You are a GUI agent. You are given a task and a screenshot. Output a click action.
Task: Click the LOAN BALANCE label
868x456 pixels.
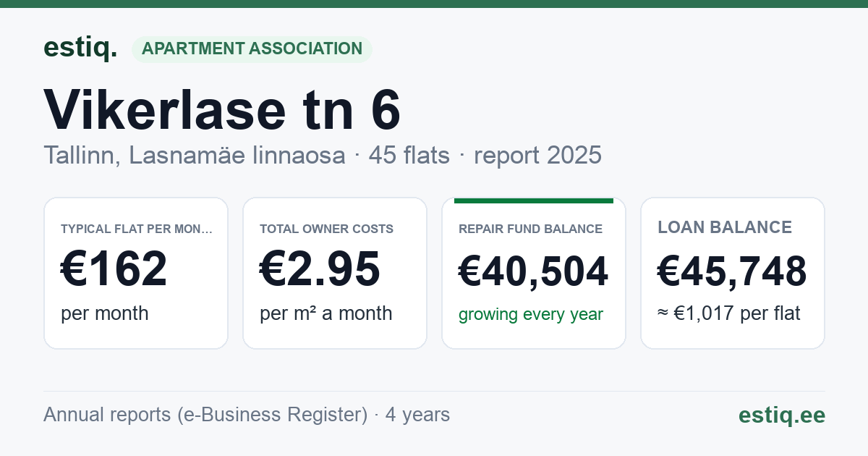725,227
